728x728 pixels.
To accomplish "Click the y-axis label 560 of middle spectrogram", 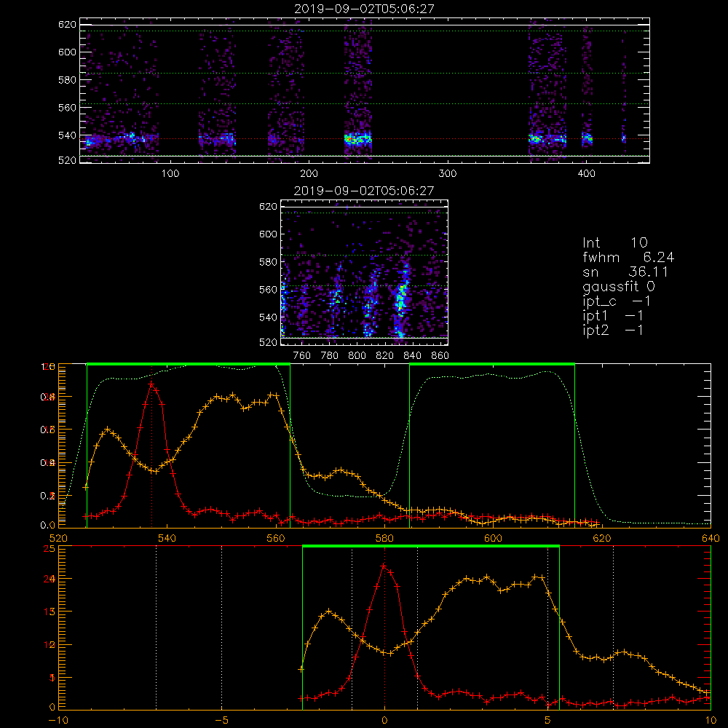I will tap(268, 290).
